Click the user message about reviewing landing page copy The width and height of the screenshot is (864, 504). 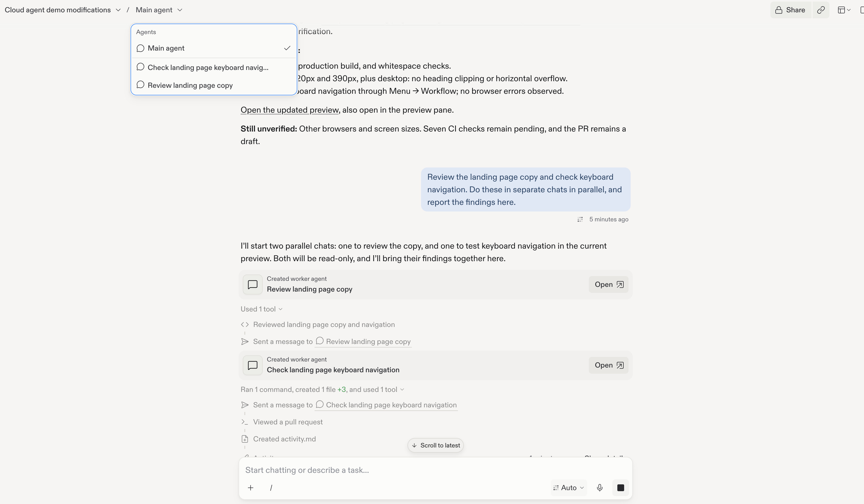[x=526, y=189]
